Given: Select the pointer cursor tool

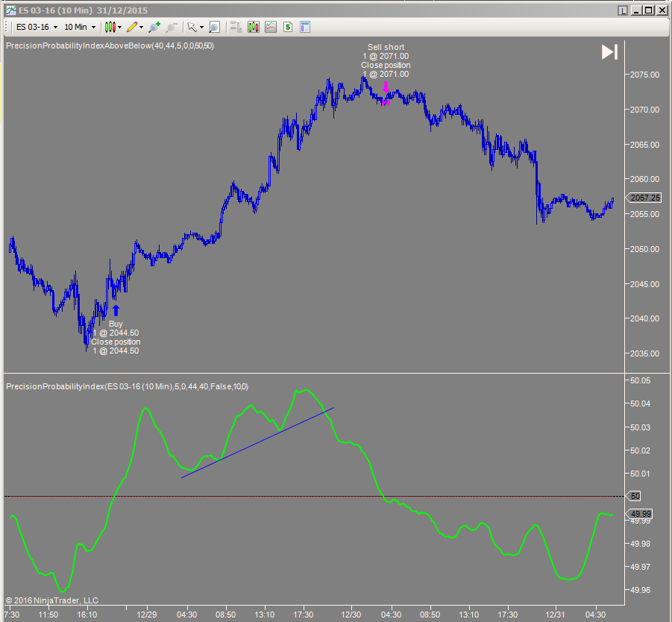Looking at the screenshot, I should pyautogui.click(x=192, y=27).
